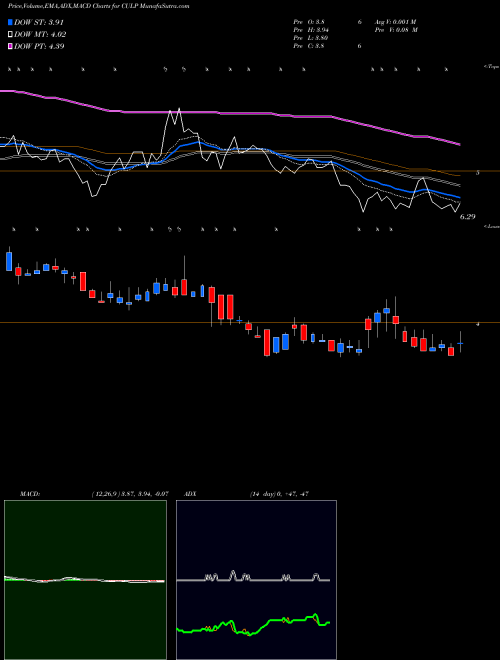The width and height of the screenshot is (500, 660).
Task: Click the white DOW MT legend swatch
Action: (x=11, y=35)
